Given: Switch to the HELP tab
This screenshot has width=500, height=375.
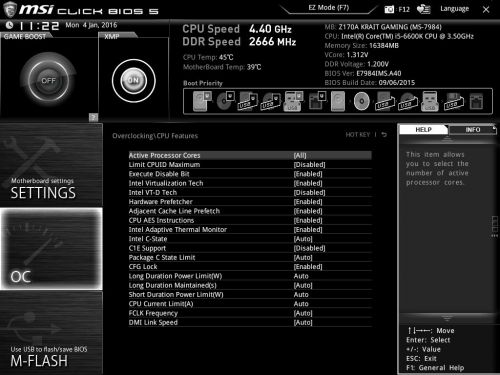Looking at the screenshot, I should (x=423, y=130).
